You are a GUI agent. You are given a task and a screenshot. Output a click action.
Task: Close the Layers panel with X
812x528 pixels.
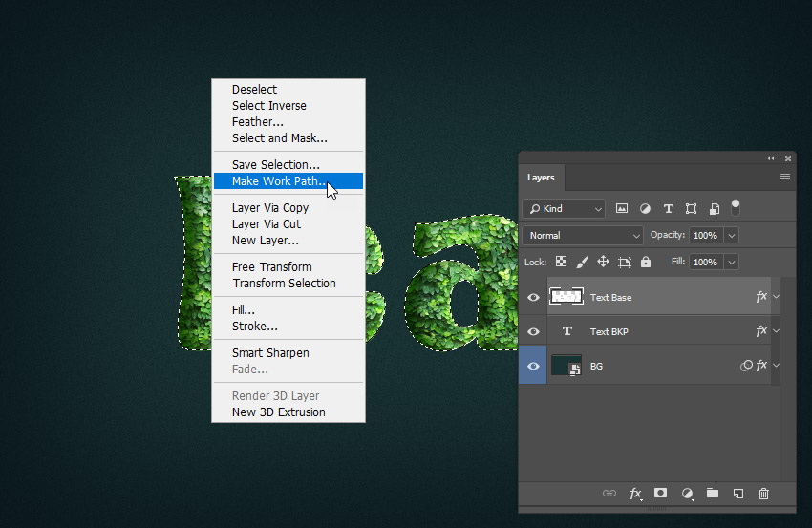(x=788, y=158)
